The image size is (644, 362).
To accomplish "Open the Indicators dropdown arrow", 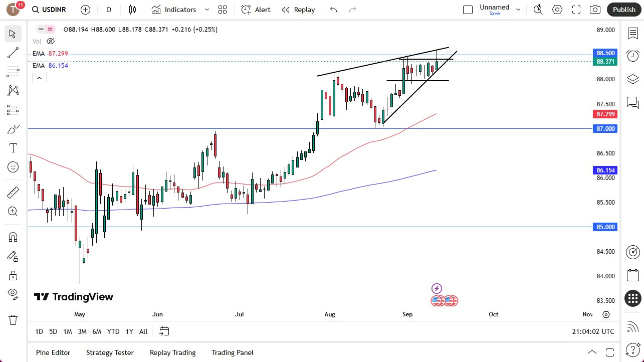I will click(x=206, y=10).
